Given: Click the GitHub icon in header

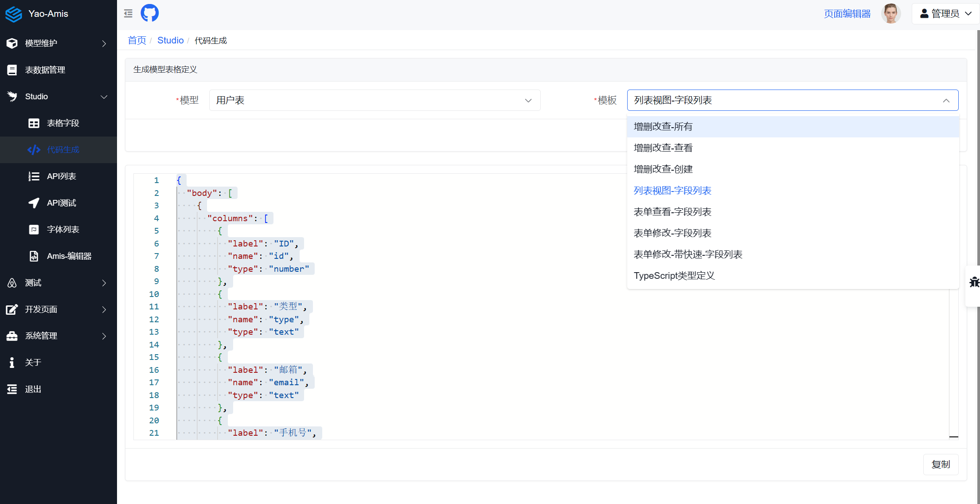Looking at the screenshot, I should coord(149,13).
